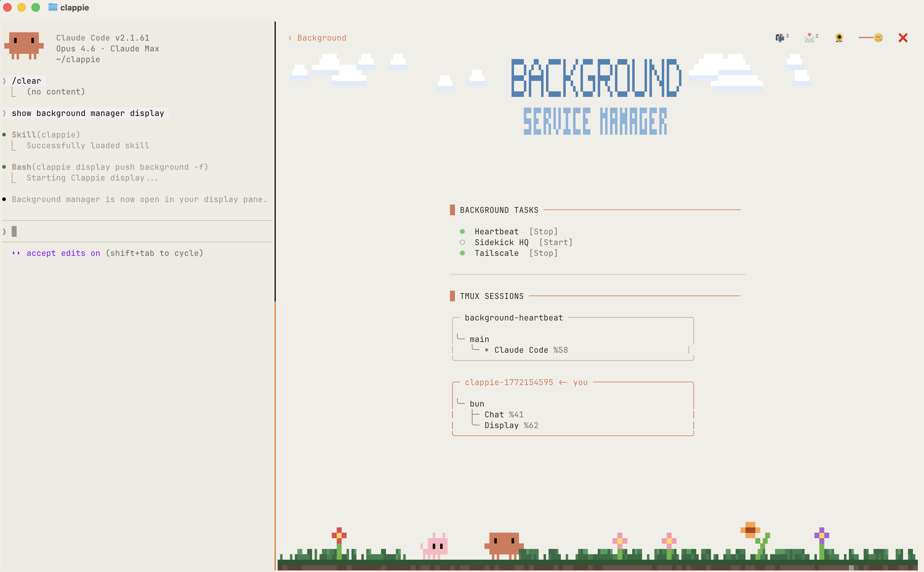Toggle the Sidekick HQ empty status circle
This screenshot has height=572, width=924.
coord(463,242)
